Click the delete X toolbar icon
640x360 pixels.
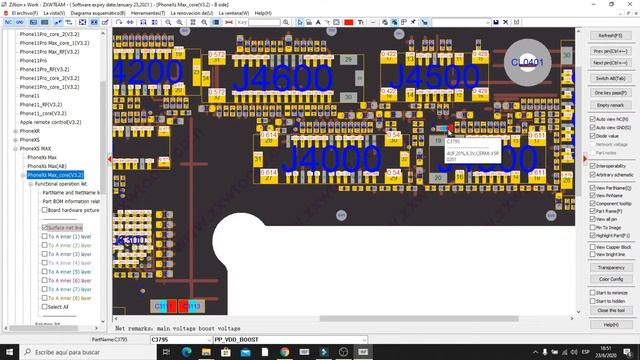[x=505, y=22]
